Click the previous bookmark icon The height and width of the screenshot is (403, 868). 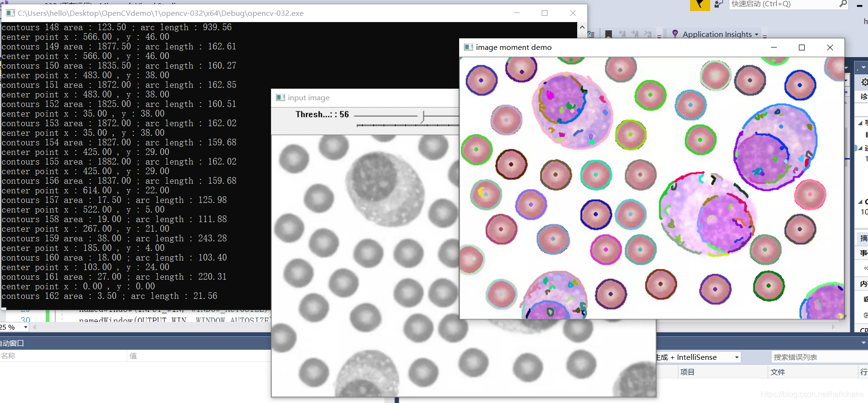click(x=622, y=34)
